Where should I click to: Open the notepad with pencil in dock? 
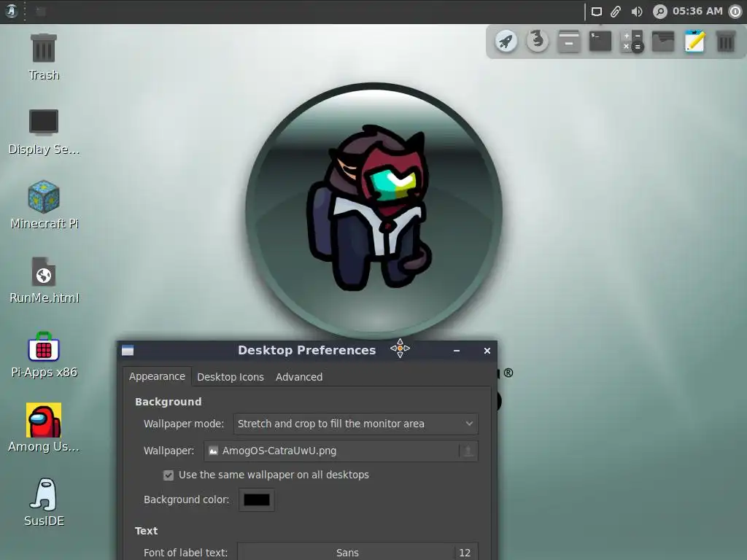694,42
